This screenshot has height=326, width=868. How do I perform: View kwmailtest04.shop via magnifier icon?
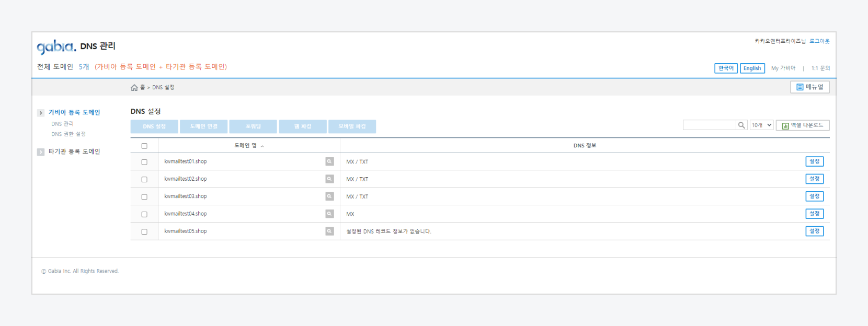click(329, 214)
